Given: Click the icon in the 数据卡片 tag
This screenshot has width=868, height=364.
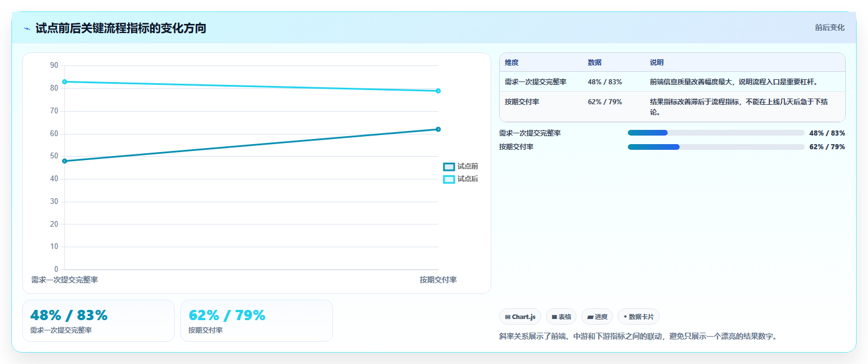Looking at the screenshot, I should tap(625, 317).
